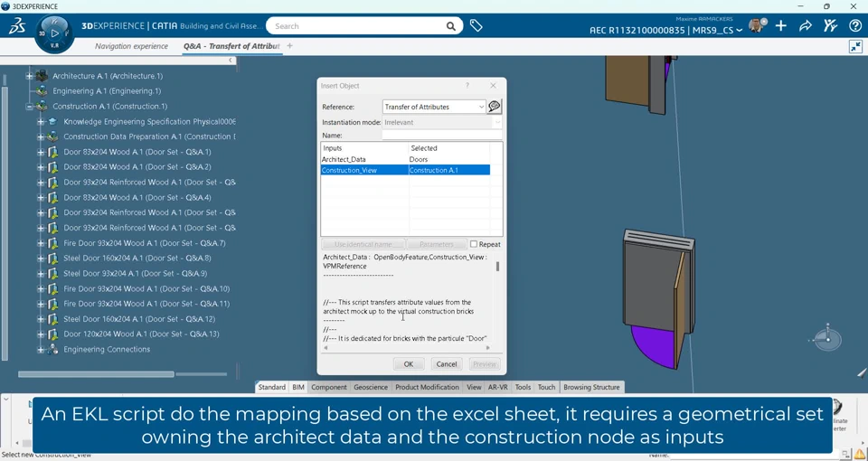The height and width of the screenshot is (461, 868).
Task: Click the 3DS logo icon
Action: (x=17, y=26)
